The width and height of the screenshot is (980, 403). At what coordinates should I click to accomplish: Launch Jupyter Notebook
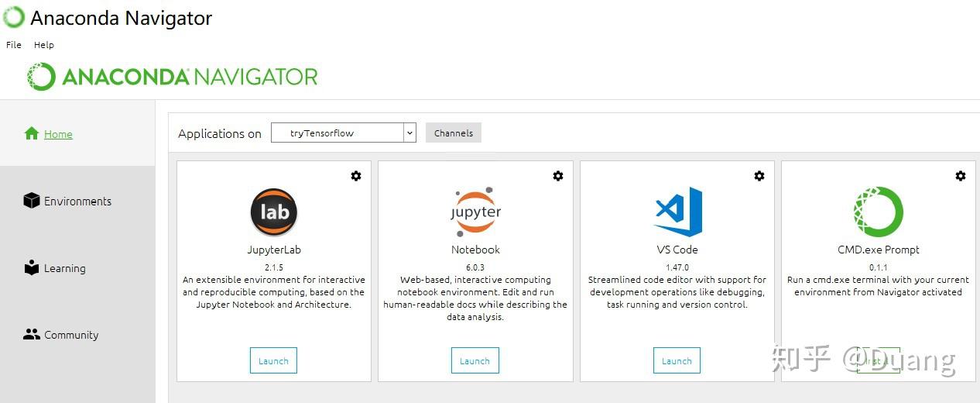(475, 361)
